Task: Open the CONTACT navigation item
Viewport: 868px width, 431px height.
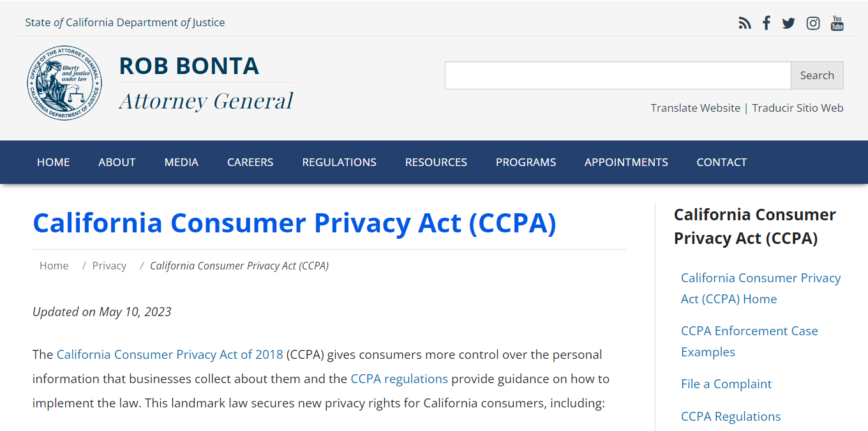Action: tap(721, 162)
